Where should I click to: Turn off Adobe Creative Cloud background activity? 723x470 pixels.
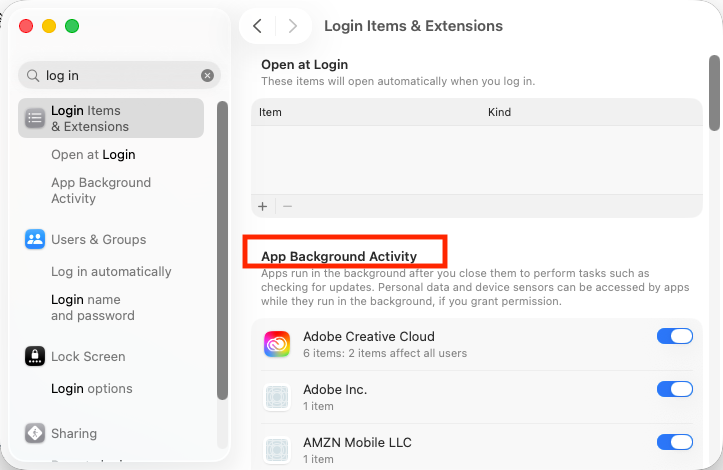click(x=675, y=336)
